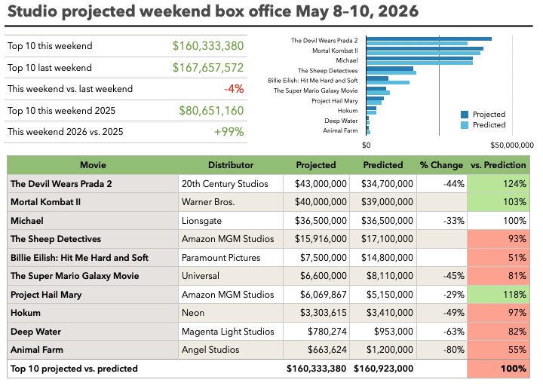Image resolution: width=543 pixels, height=392 pixels.
Task: Click the $50,000,000 chart axis label
Action: click(512, 145)
